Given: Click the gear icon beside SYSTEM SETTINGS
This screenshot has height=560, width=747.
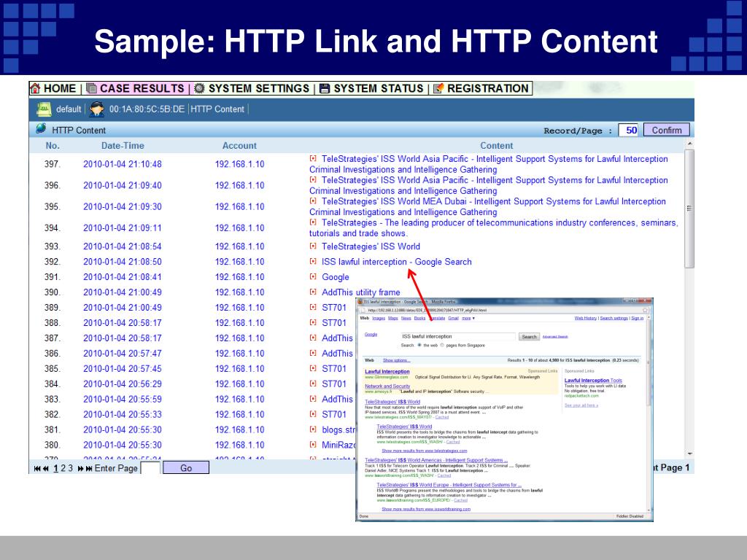Looking at the screenshot, I should click(199, 88).
